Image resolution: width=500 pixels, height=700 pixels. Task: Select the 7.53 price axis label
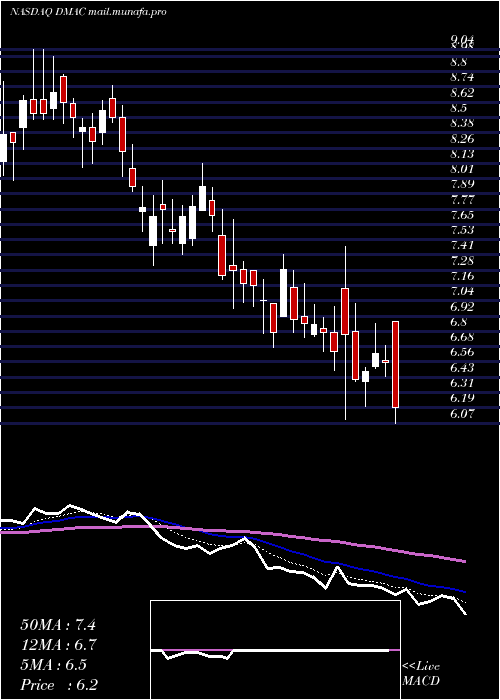click(462, 230)
